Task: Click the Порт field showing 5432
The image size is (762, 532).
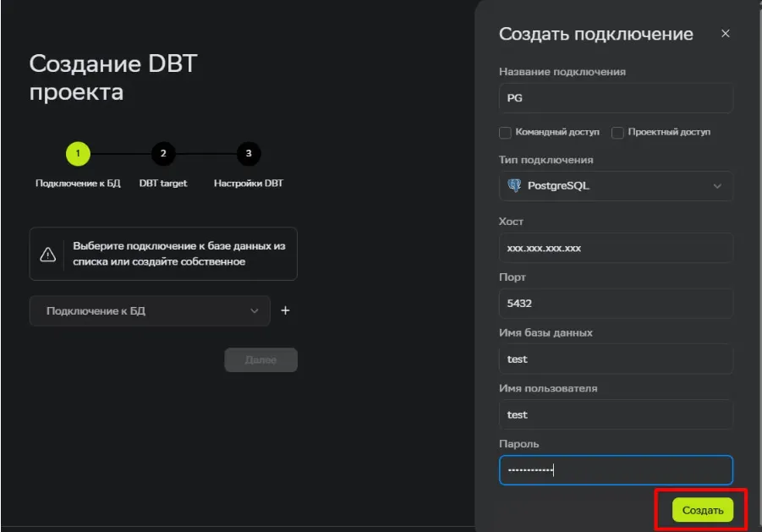Action: point(615,304)
